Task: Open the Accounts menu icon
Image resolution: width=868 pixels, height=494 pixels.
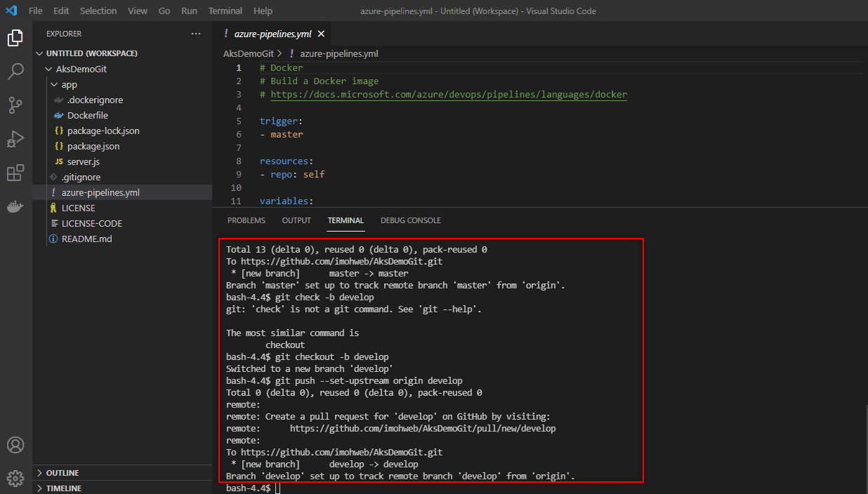Action: click(15, 445)
